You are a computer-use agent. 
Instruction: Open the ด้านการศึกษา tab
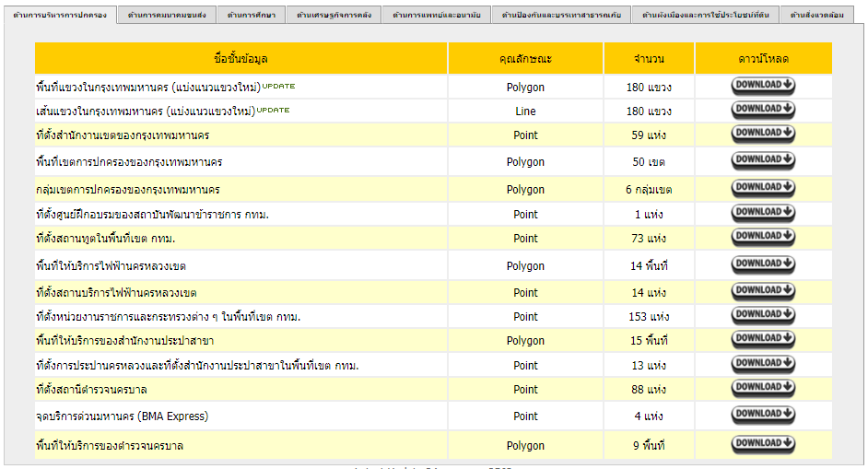[252, 15]
